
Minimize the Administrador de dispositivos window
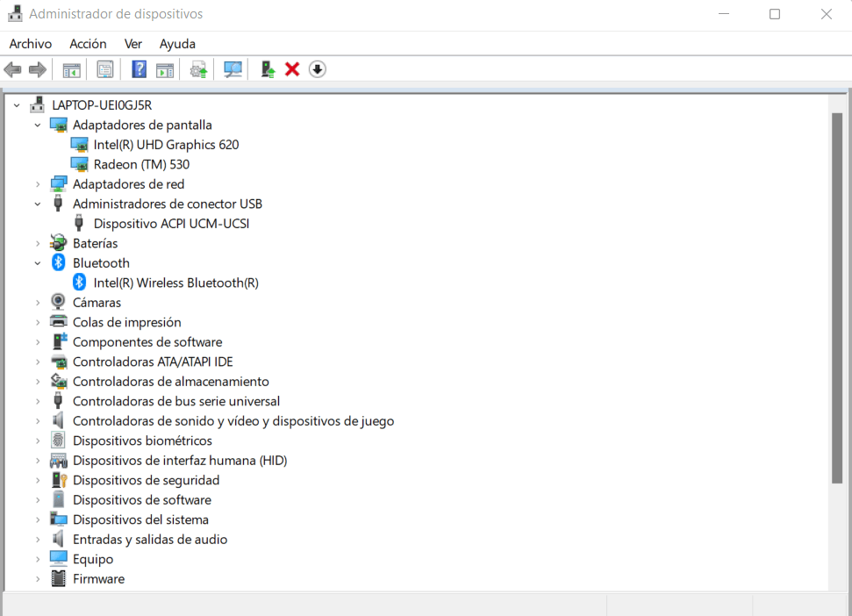coord(724,13)
